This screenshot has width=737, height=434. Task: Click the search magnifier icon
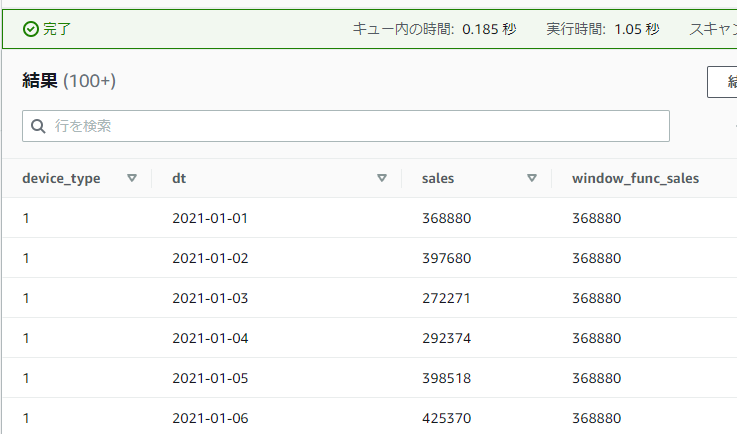[x=38, y=126]
